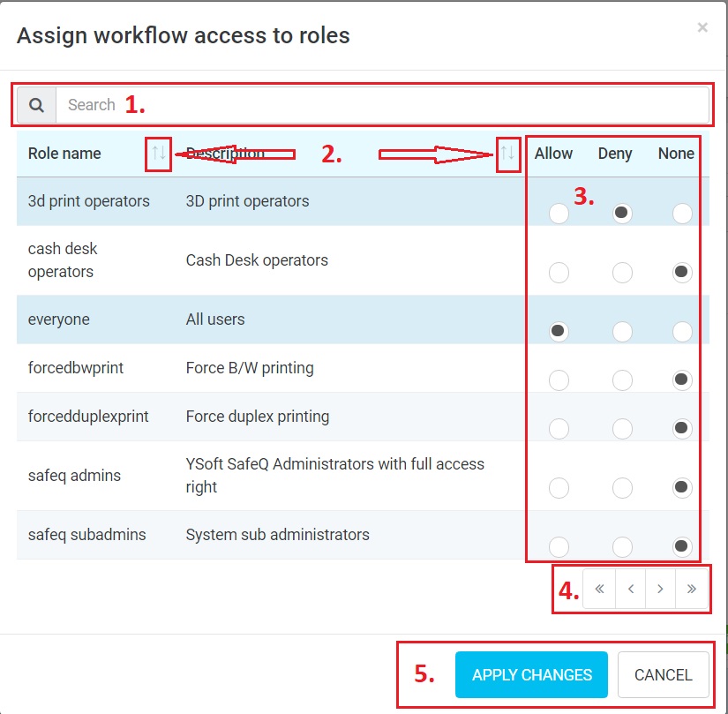This screenshot has height=714, width=728.
Task: Go to first page of roles
Action: point(599,590)
